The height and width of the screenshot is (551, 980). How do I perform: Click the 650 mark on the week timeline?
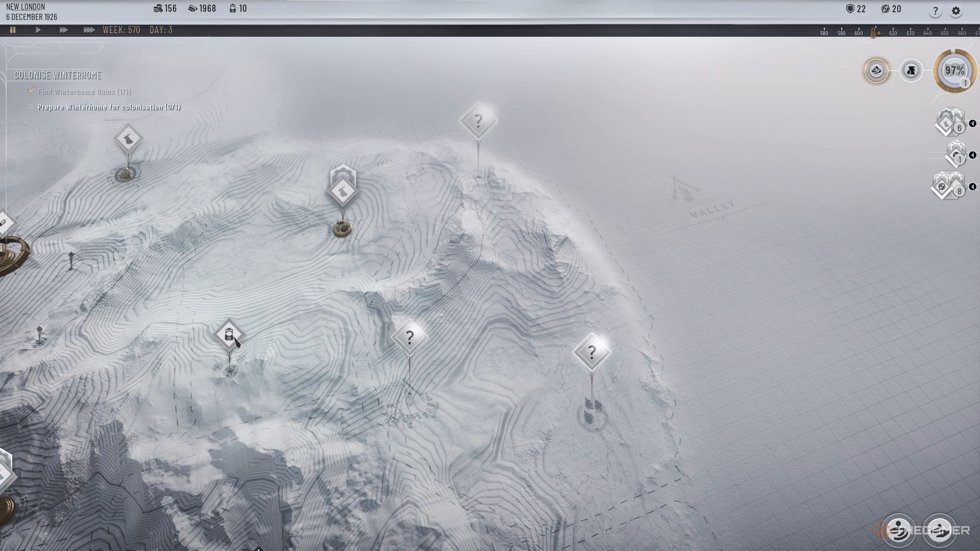click(x=945, y=33)
